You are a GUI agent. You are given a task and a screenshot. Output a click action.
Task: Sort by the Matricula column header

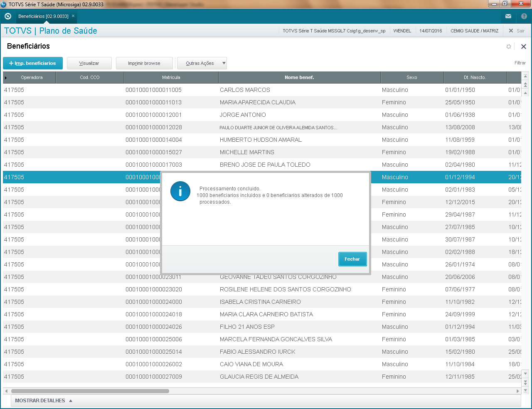coord(171,77)
